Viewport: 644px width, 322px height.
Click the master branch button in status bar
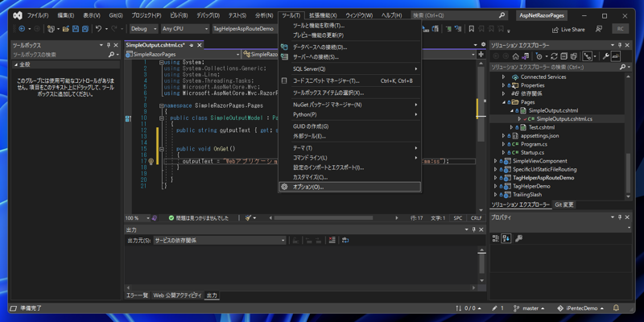529,308
